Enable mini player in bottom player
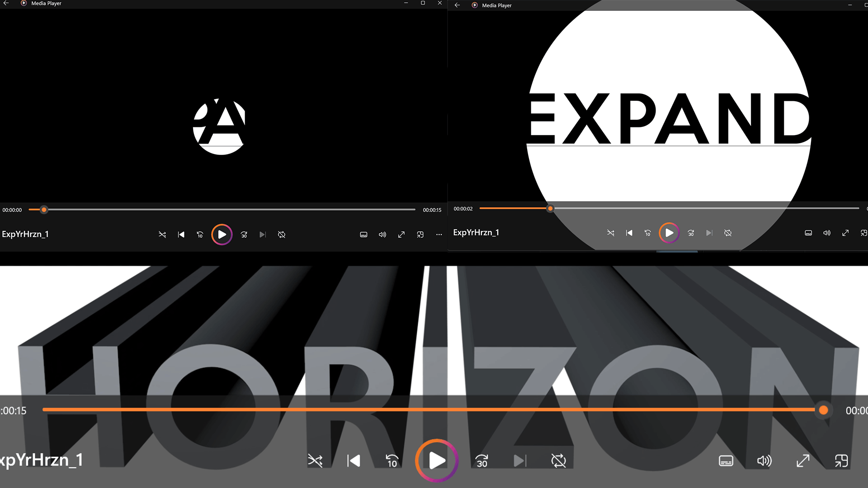868x488 pixels. (x=841, y=461)
